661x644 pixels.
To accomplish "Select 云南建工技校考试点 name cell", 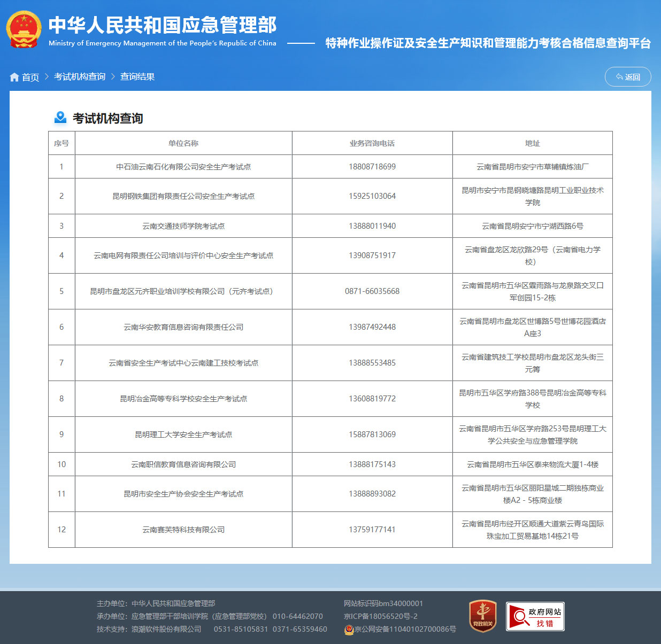I will click(x=183, y=363).
